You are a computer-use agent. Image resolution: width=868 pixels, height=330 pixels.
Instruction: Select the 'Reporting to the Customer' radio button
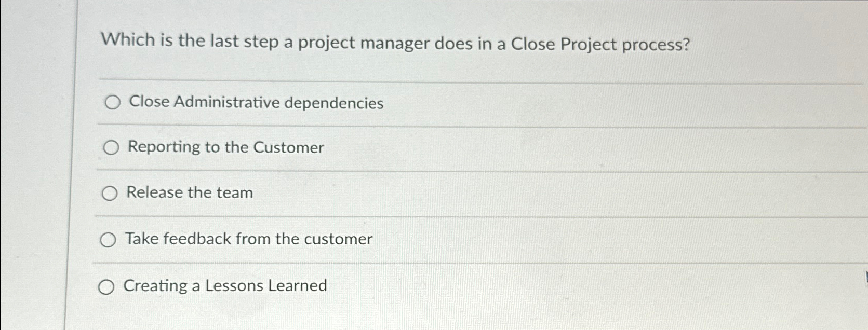[111, 148]
